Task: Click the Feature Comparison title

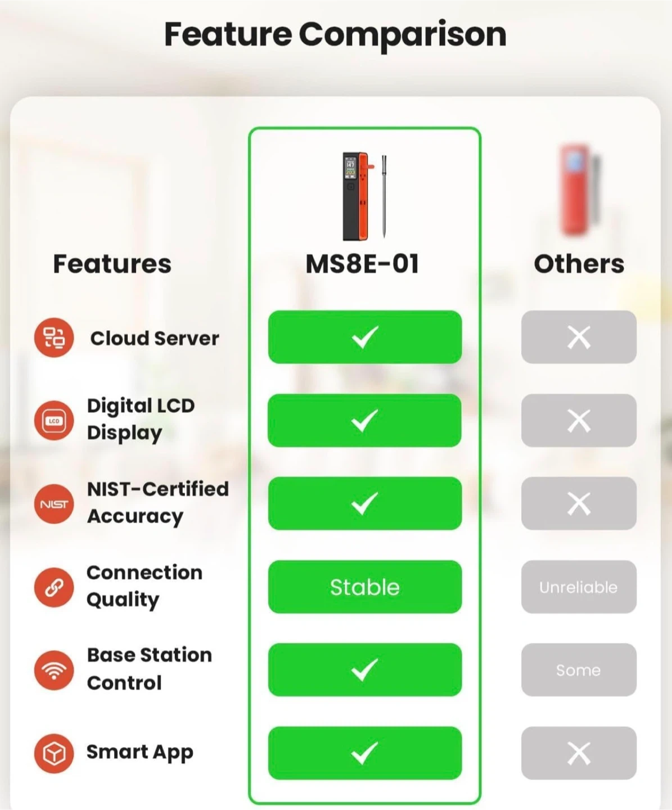Action: point(335,35)
